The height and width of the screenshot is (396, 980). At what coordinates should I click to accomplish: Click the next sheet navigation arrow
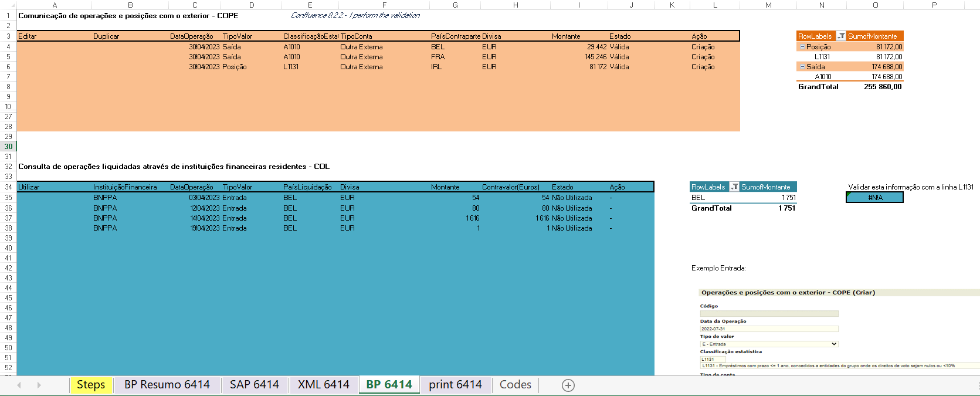(x=39, y=385)
